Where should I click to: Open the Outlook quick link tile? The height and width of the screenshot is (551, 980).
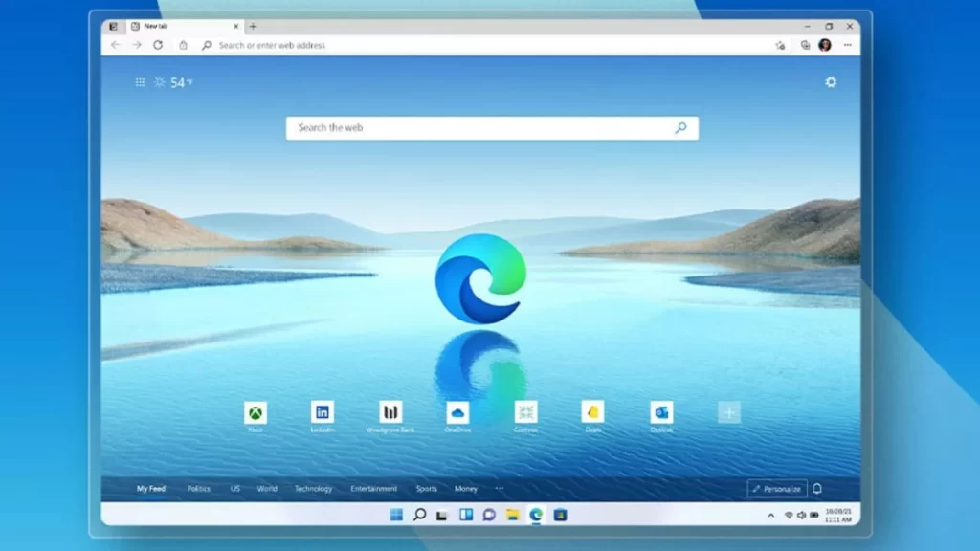(661, 412)
